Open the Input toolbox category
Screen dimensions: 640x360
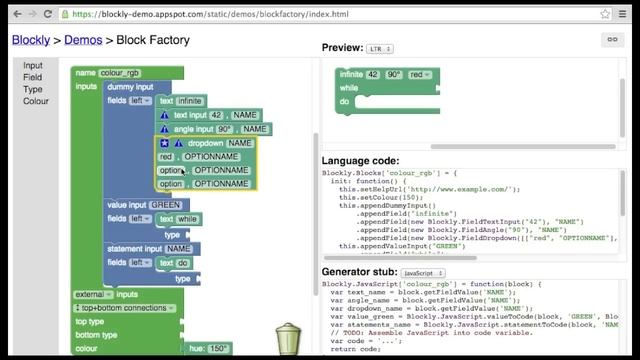point(33,65)
